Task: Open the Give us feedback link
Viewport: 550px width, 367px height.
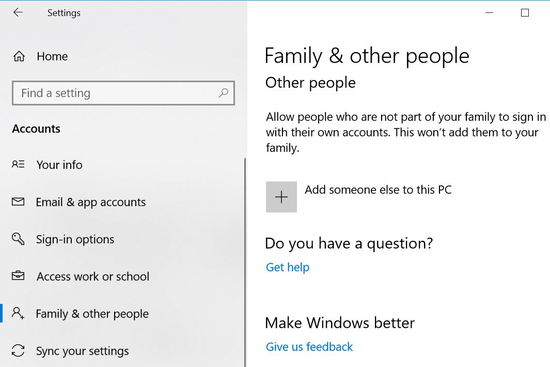Action: tap(309, 347)
